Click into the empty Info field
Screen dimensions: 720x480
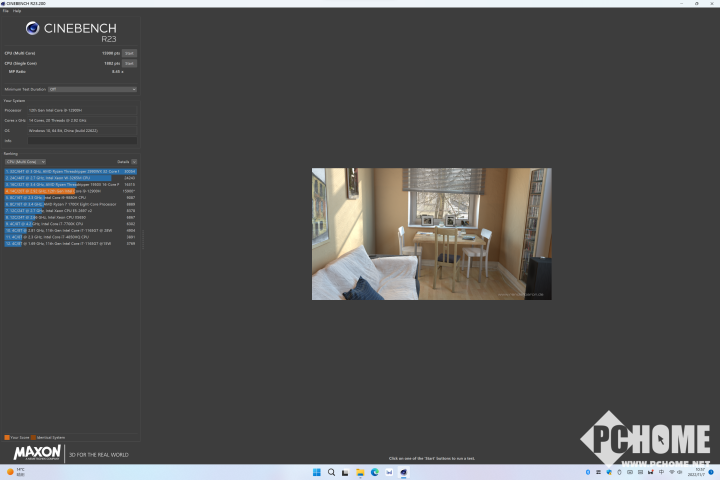82,141
